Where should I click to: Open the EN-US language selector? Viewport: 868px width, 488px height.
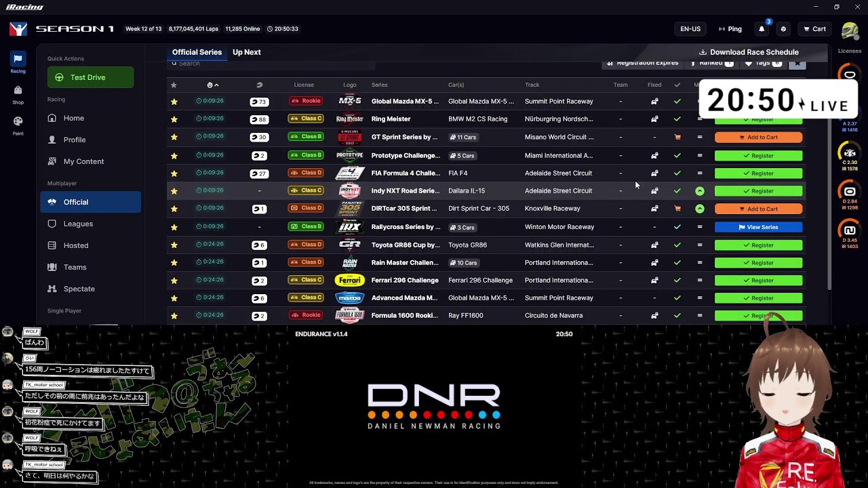click(690, 29)
